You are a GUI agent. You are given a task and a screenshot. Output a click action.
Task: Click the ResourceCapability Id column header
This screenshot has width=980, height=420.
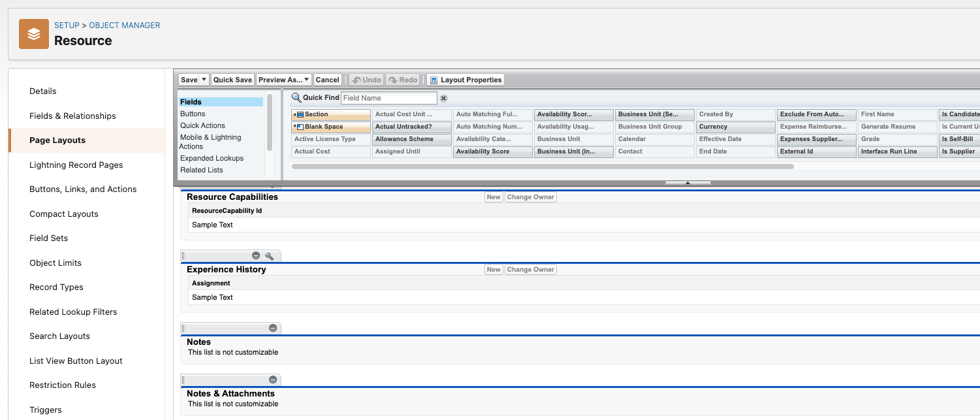coord(227,211)
